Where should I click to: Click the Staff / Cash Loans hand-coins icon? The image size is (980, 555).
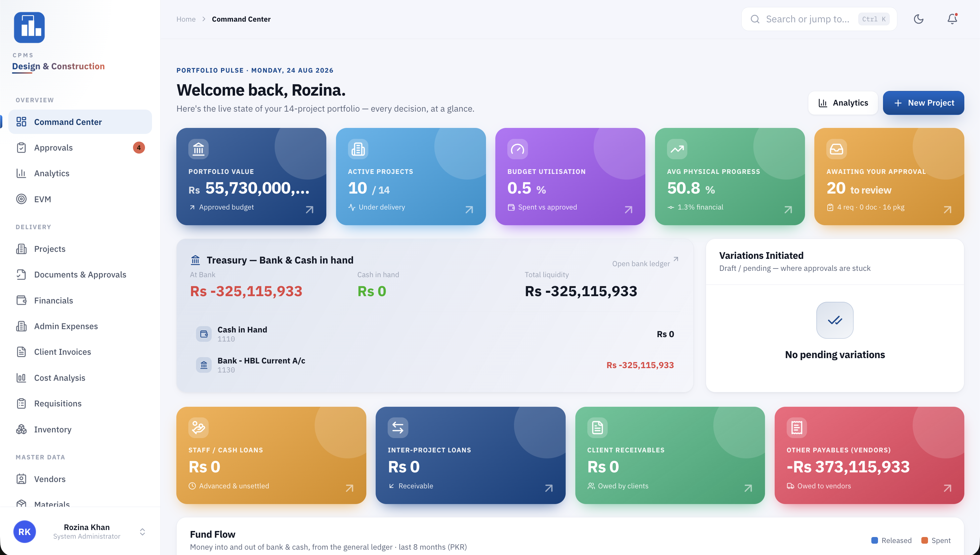(198, 428)
